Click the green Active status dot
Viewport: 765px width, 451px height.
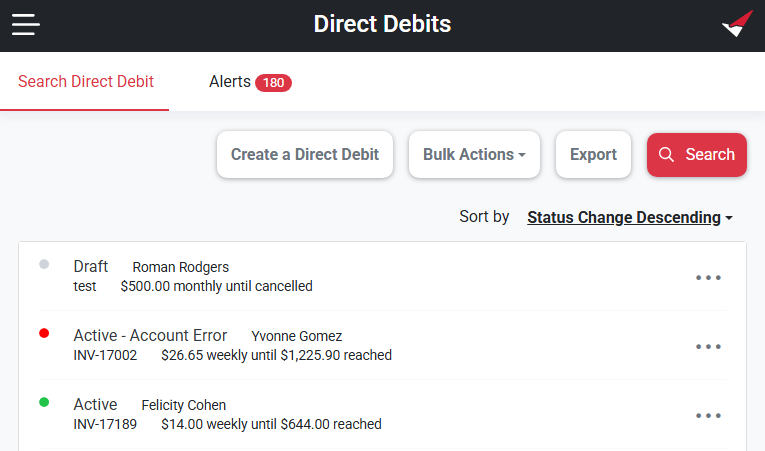coord(44,402)
